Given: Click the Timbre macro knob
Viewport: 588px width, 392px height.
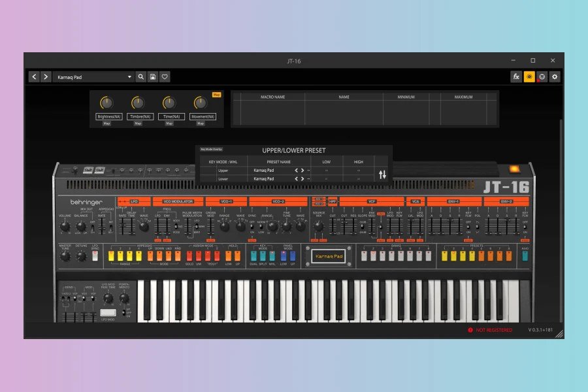Looking at the screenshot, I should [138, 103].
